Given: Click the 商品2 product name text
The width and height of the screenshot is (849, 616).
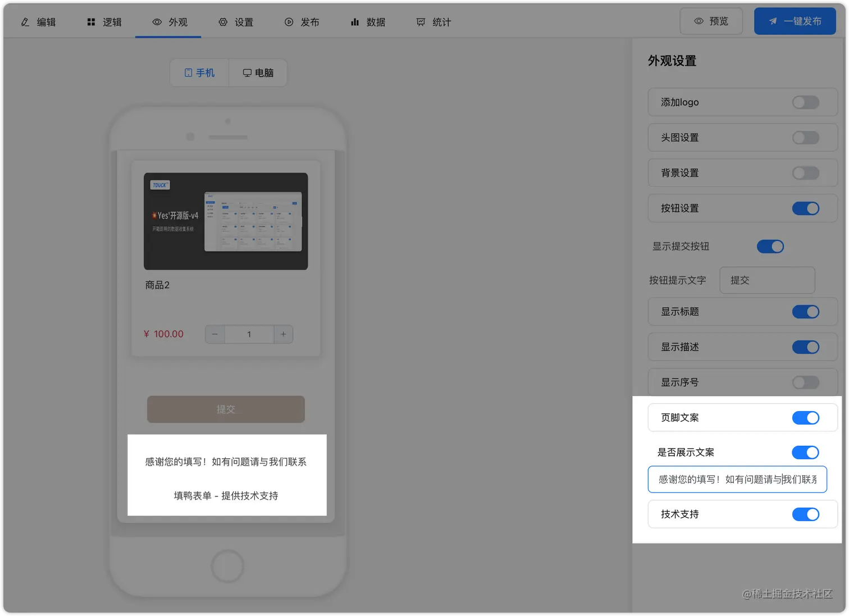Looking at the screenshot, I should pos(157,285).
